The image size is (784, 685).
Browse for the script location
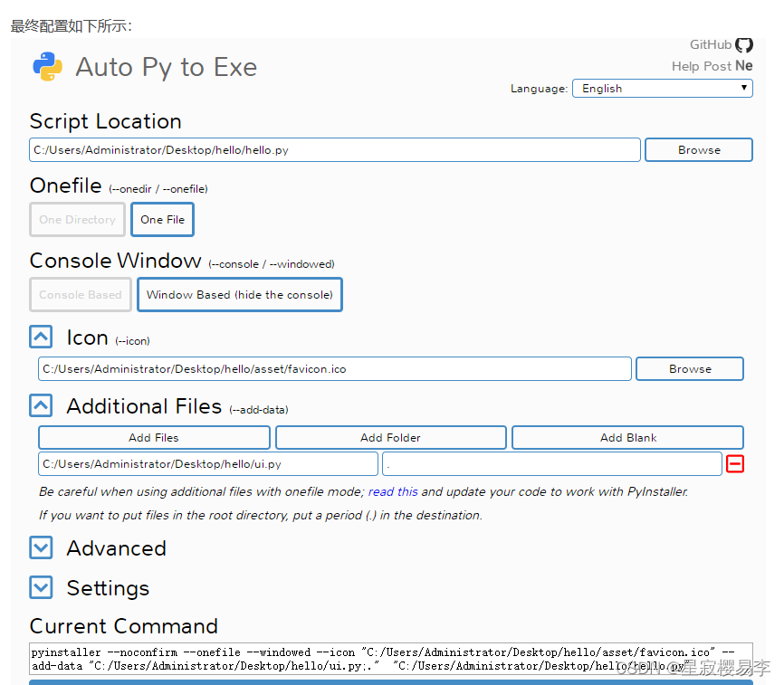pyautogui.click(x=699, y=150)
